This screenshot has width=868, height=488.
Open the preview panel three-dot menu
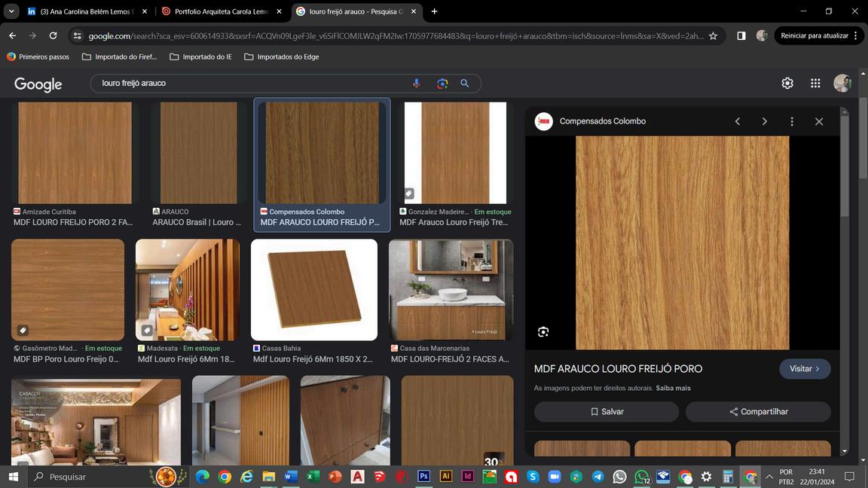click(x=792, y=121)
